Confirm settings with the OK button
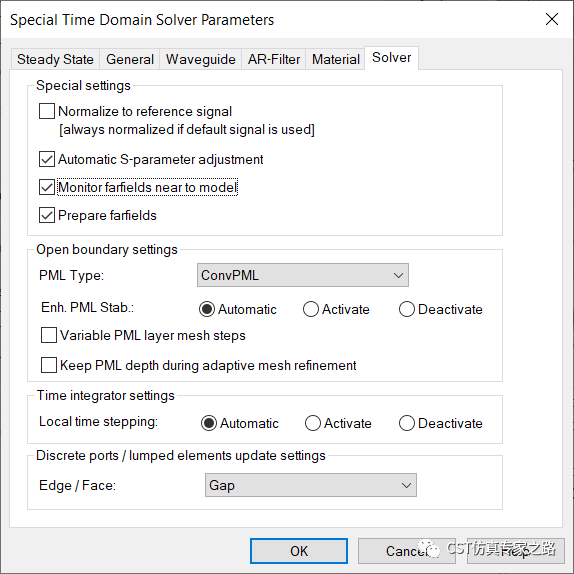 [299, 551]
